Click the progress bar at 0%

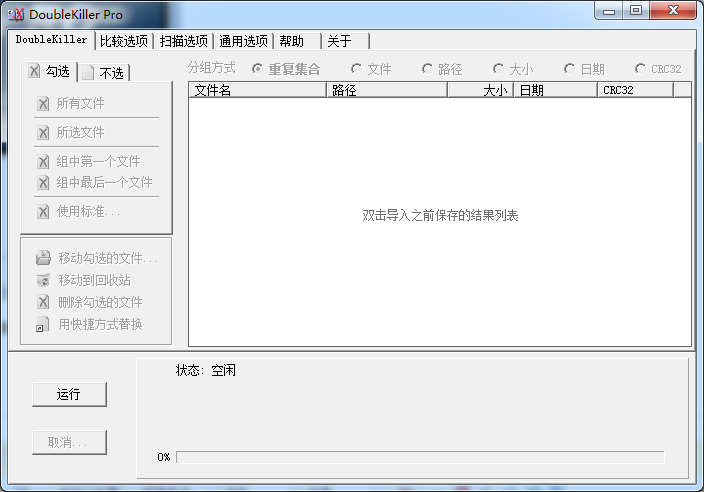coord(420,457)
